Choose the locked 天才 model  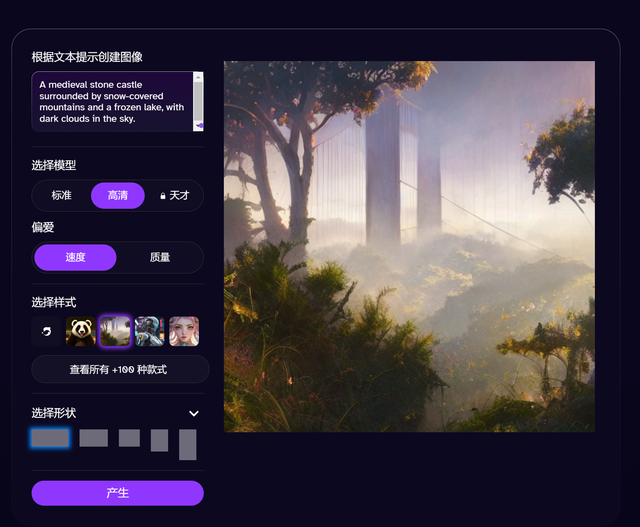tap(174, 195)
